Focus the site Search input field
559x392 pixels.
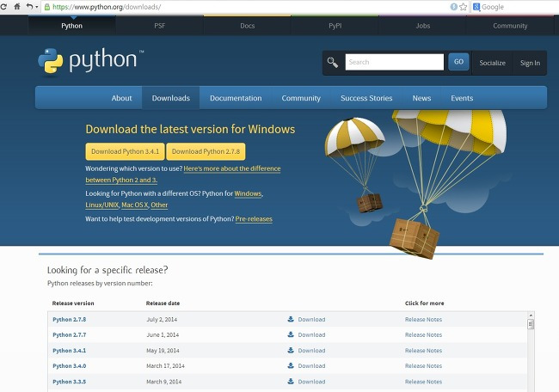394,62
